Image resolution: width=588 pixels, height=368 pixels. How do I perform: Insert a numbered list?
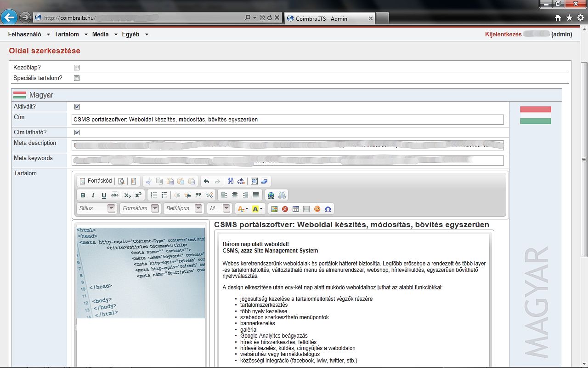[x=154, y=195]
